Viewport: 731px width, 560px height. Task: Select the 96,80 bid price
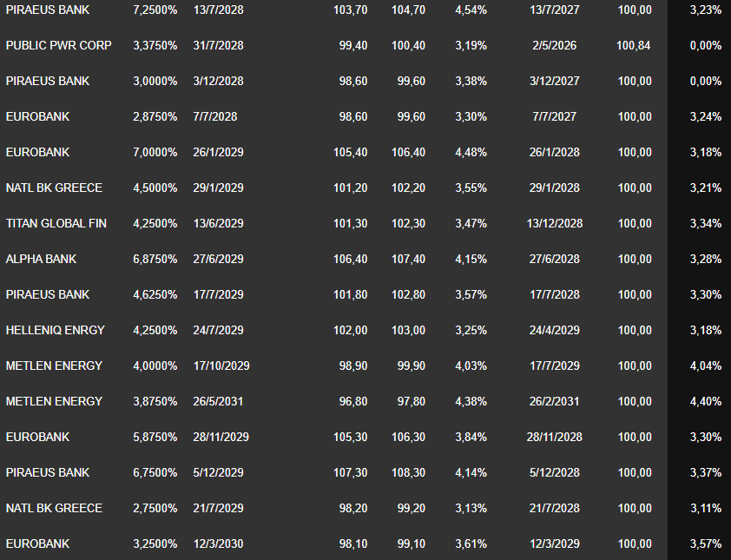(353, 401)
